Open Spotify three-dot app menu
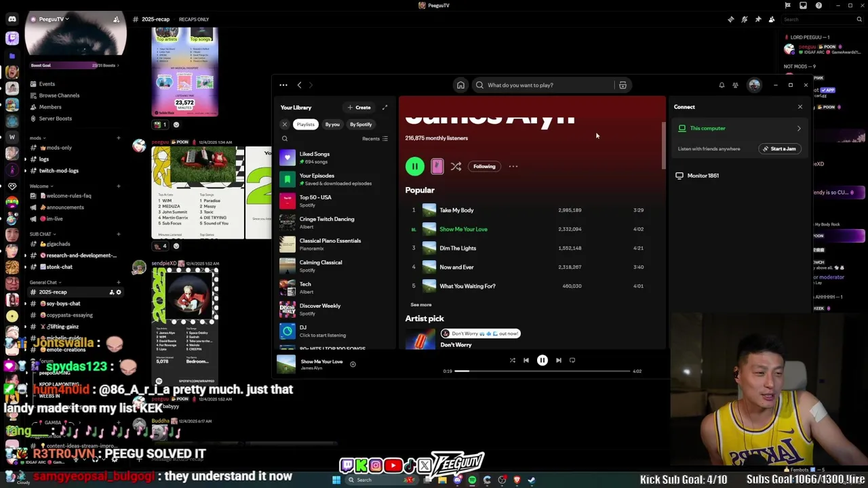Screen dimensions: 868x488 pyautogui.click(x=283, y=85)
